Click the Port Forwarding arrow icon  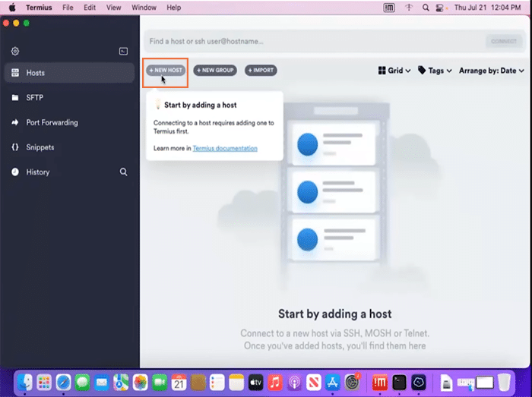click(15, 122)
